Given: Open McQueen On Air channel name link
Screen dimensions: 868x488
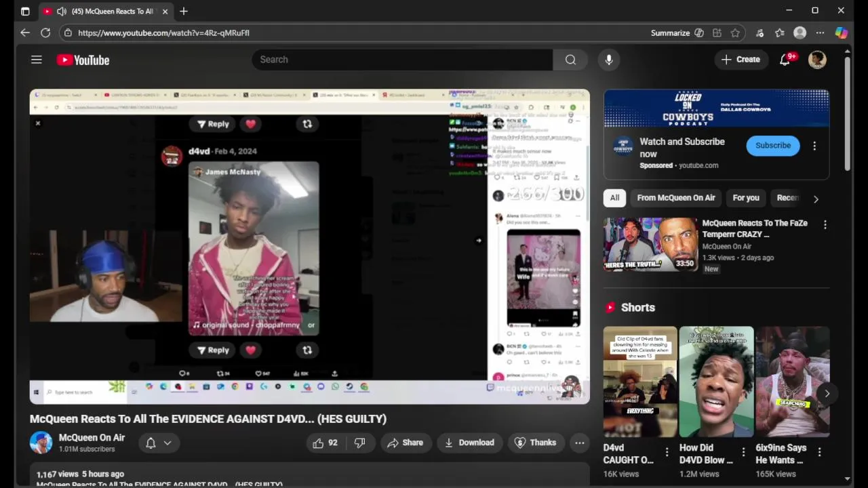Looking at the screenshot, I should 92,438.
